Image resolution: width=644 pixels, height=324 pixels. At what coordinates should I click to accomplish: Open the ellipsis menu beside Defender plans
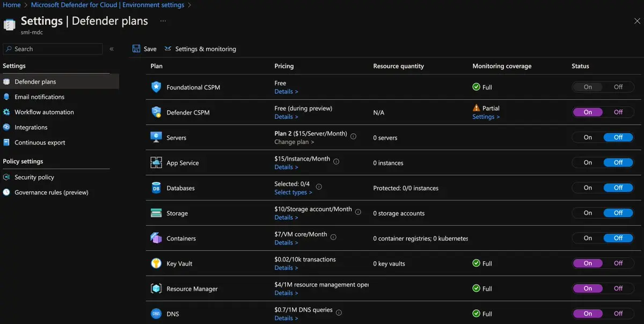[x=163, y=21]
